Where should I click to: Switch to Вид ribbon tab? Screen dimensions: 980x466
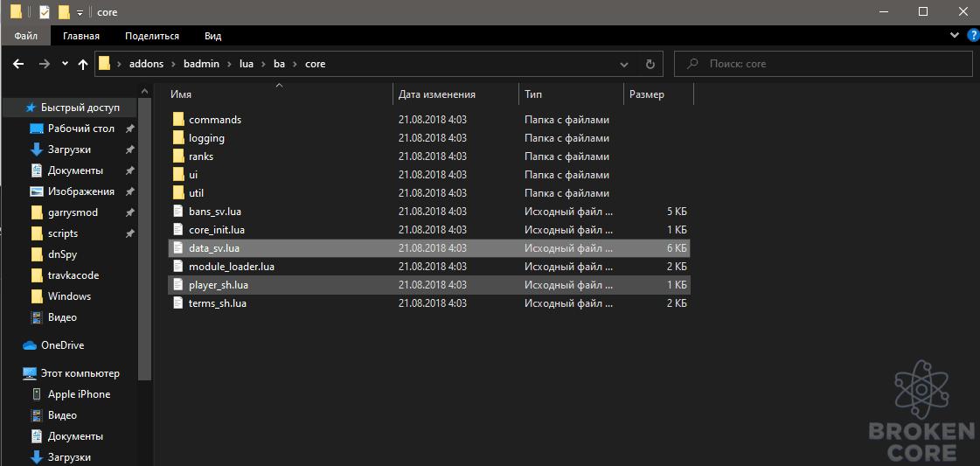coord(213,36)
